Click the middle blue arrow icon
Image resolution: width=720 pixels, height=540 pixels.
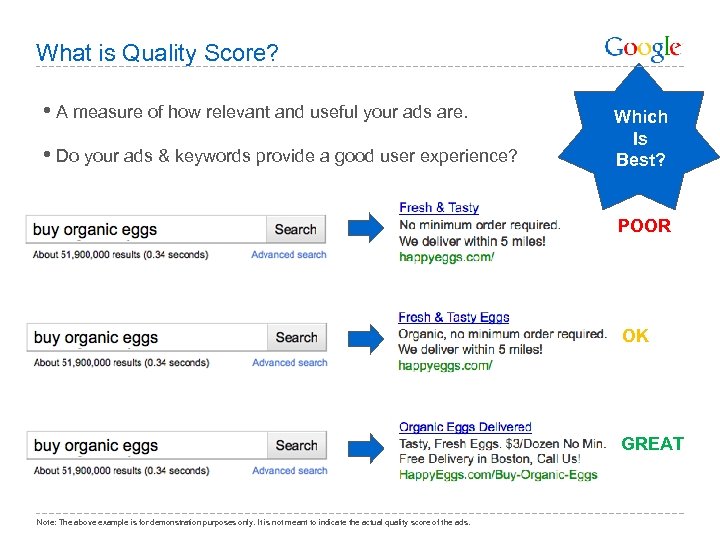click(x=367, y=337)
